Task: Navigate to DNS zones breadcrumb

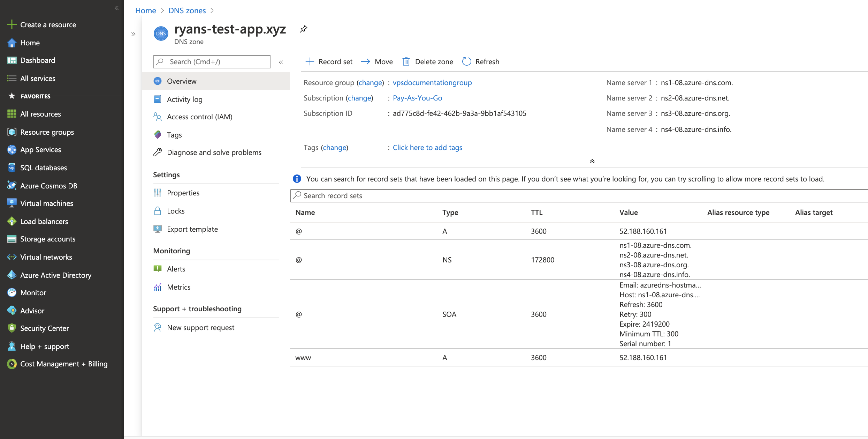Action: point(187,10)
